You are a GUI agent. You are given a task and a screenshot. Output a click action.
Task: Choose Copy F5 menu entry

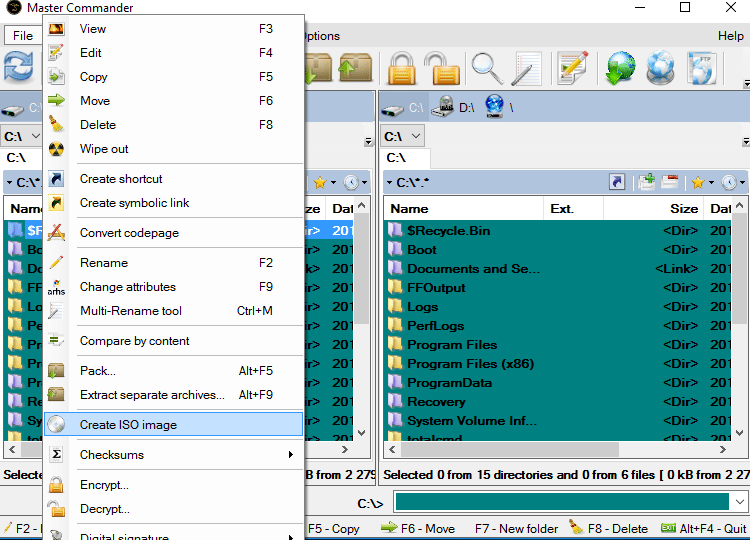[x=173, y=77]
